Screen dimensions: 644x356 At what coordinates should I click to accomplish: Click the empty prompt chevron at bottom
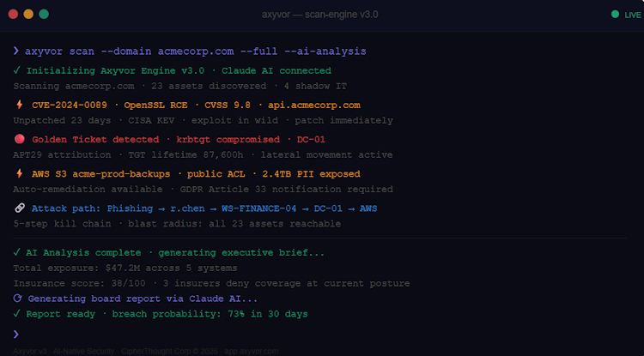(16, 334)
